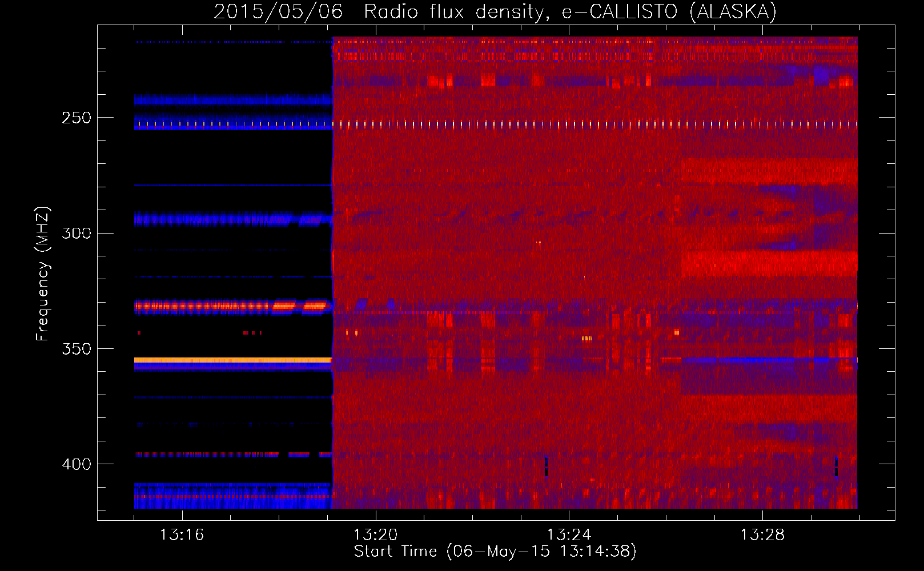The image size is (924, 571).
Task: Click the red-orange band near 332 MHz
Action: [x=231, y=307]
